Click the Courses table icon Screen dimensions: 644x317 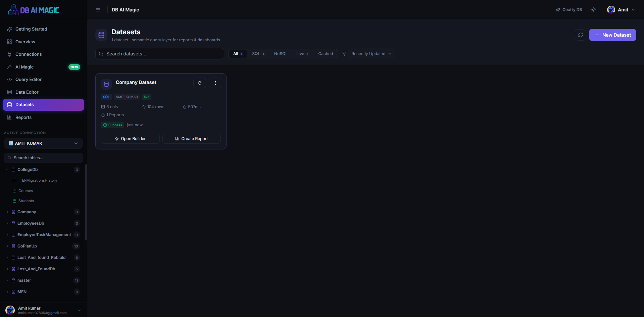pyautogui.click(x=14, y=191)
